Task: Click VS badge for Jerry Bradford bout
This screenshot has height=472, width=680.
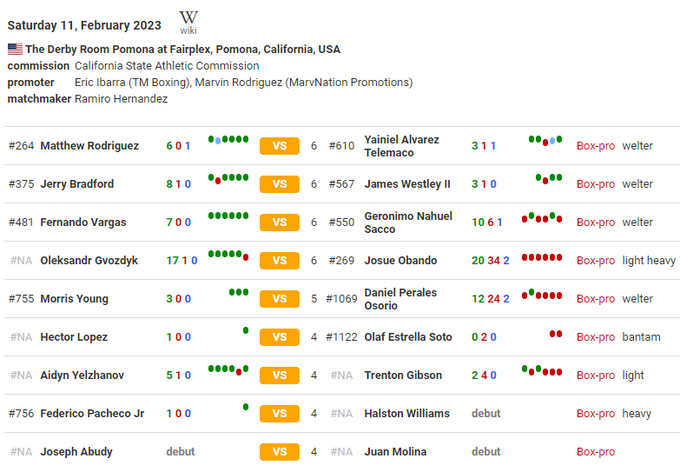Action: click(279, 184)
